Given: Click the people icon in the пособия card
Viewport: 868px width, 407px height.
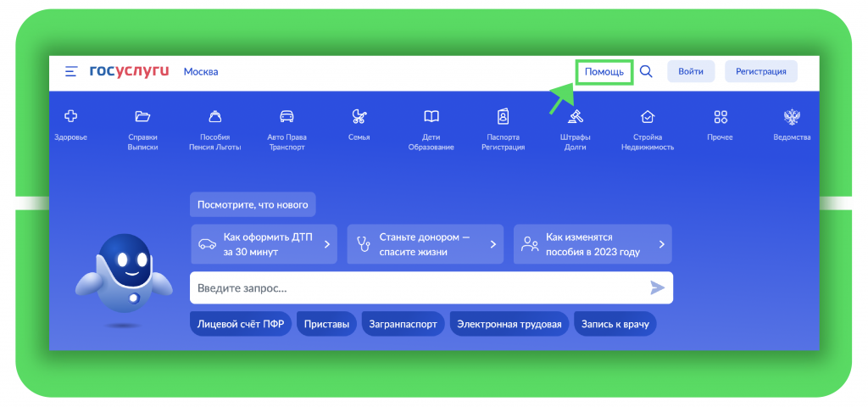Looking at the screenshot, I should [531, 244].
